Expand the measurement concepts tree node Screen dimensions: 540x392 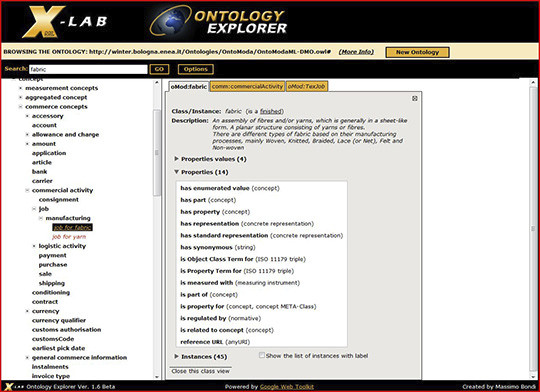[20, 88]
